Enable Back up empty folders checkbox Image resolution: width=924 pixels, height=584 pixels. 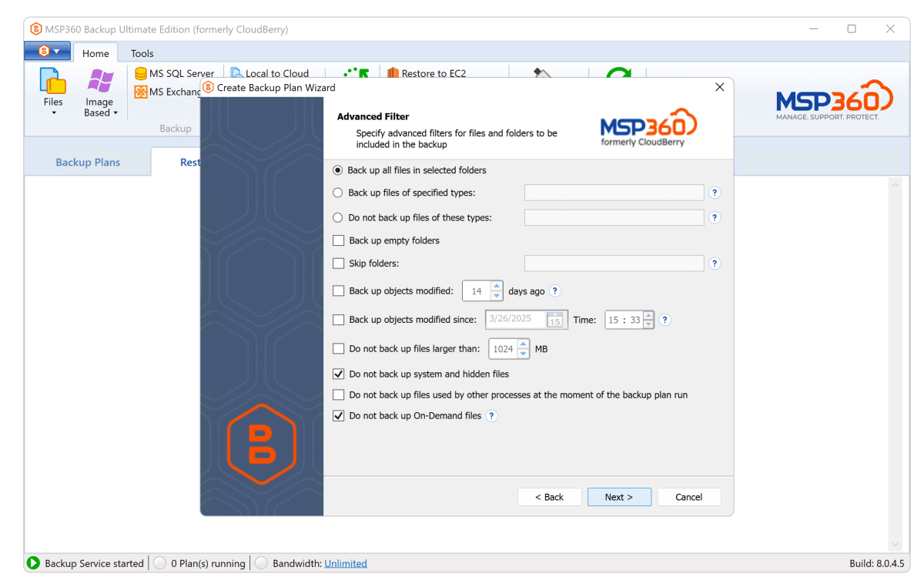(x=338, y=240)
